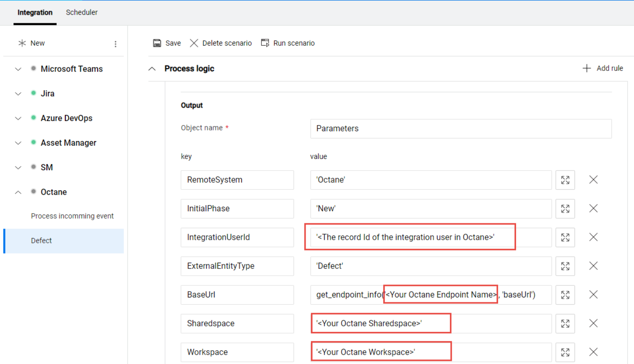This screenshot has width=634, height=364.
Task: Remove the IntegrationUserId key row
Action: 593,237
